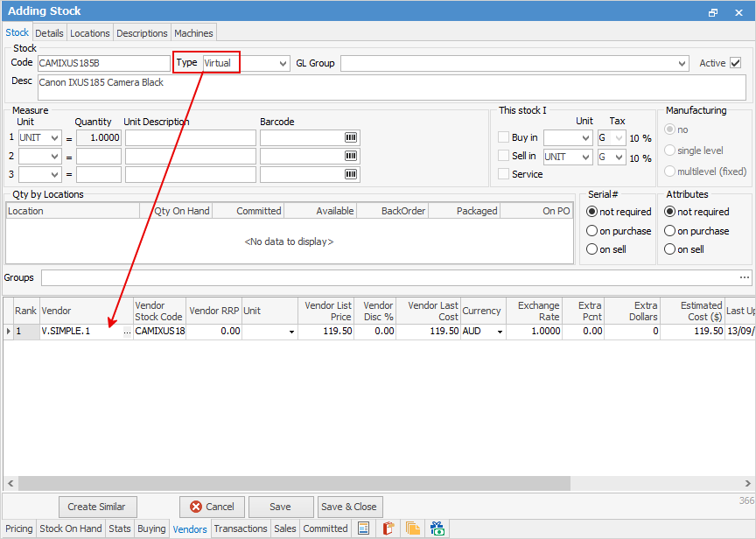Select Attributes on purchase option
Image resolution: width=756 pixels, height=539 pixels.
[x=669, y=231]
